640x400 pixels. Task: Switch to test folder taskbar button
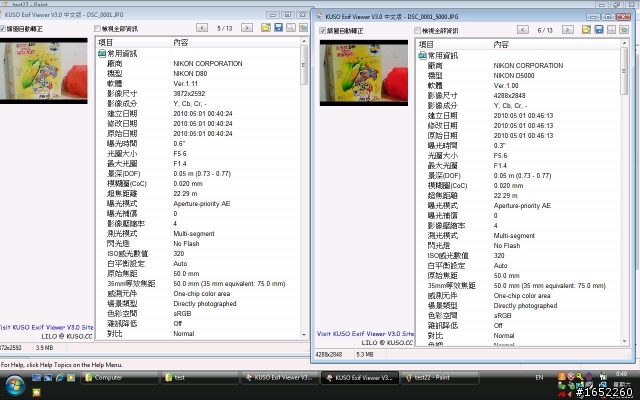pos(200,378)
